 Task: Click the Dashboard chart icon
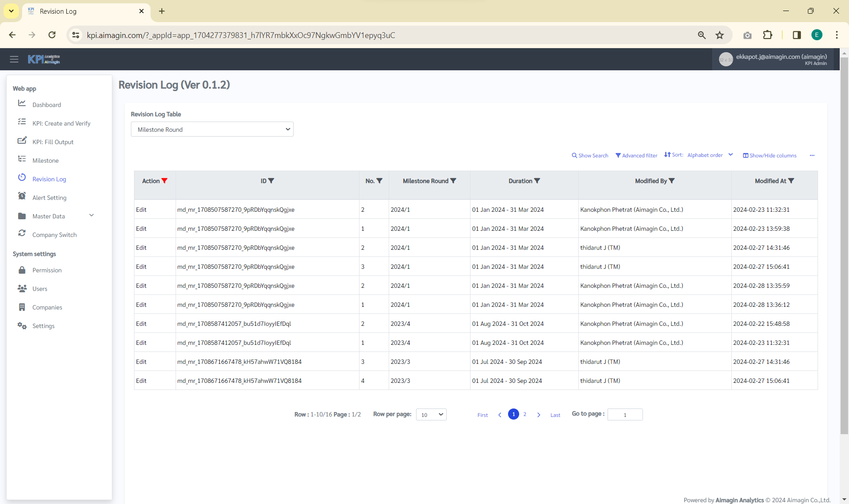[x=22, y=103]
